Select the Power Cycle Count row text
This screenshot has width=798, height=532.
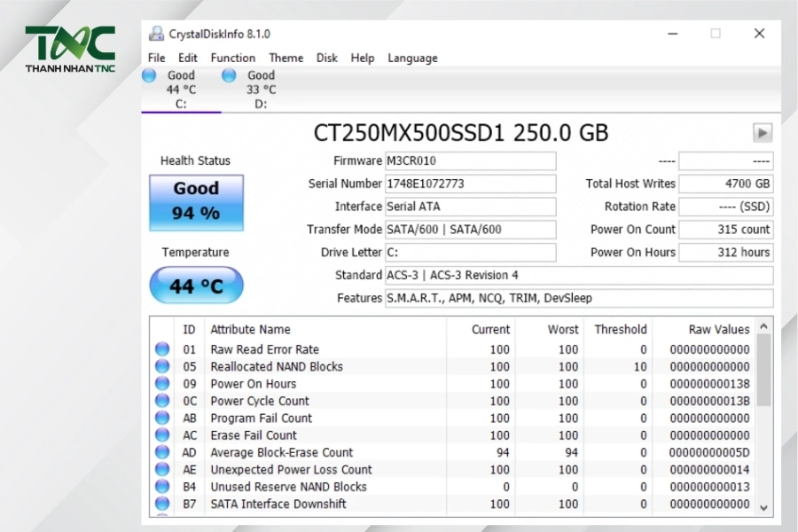tap(260, 401)
